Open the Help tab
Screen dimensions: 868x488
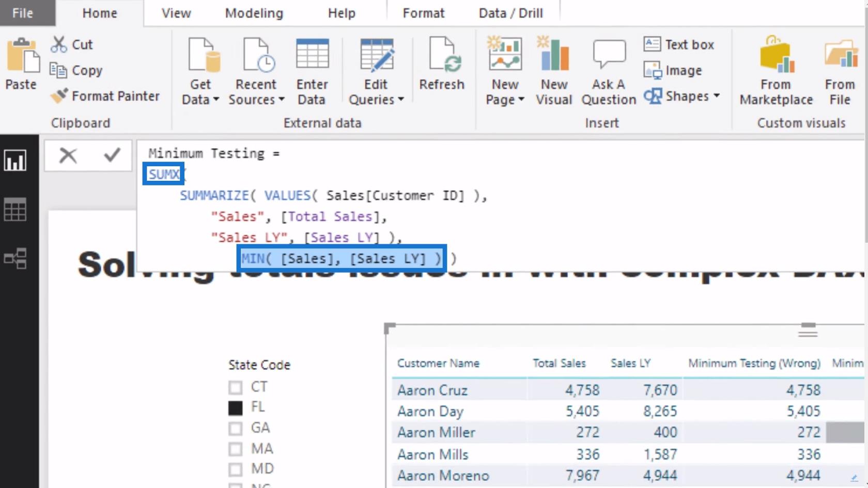[x=342, y=13]
